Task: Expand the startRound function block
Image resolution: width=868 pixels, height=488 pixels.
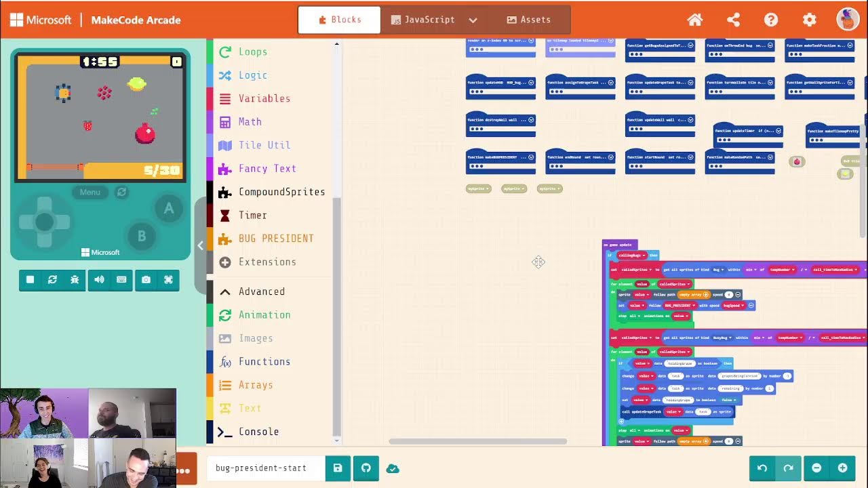Action: (x=690, y=157)
